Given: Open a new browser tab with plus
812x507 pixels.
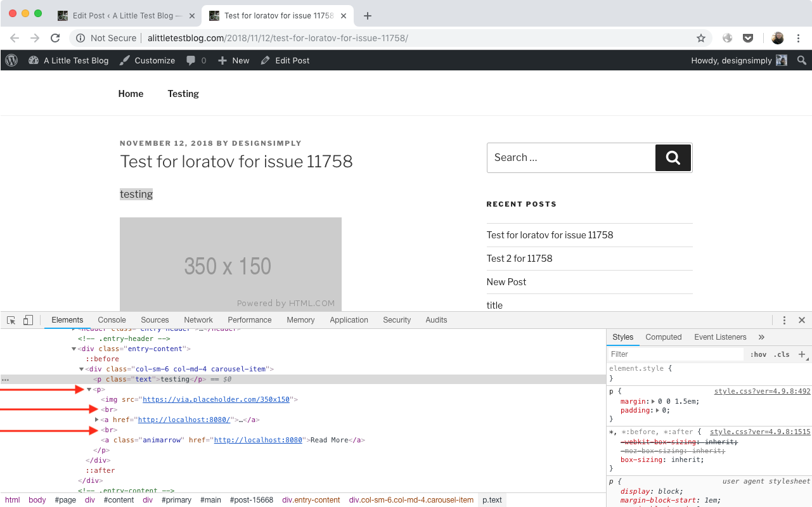Looking at the screenshot, I should 368,16.
